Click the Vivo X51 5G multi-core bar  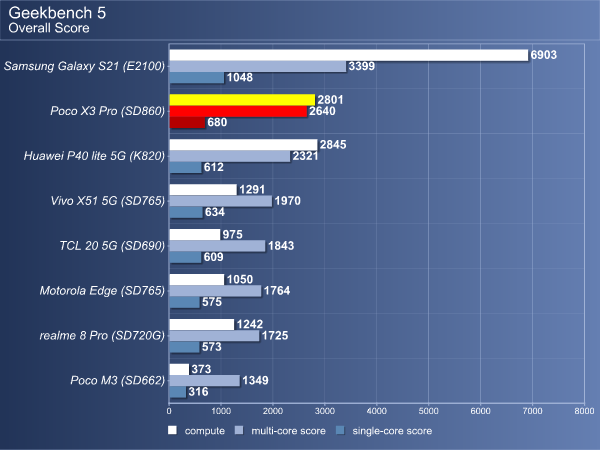[220, 201]
